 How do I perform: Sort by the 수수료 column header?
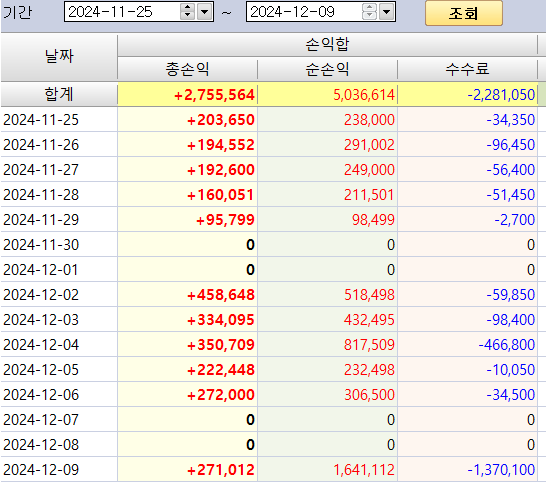click(x=467, y=69)
